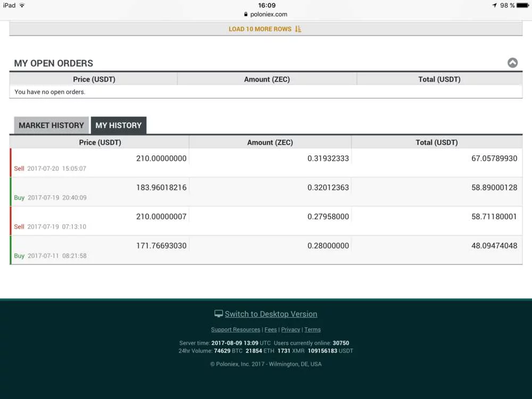Click the desktop monitor icon in footer

(x=219, y=314)
